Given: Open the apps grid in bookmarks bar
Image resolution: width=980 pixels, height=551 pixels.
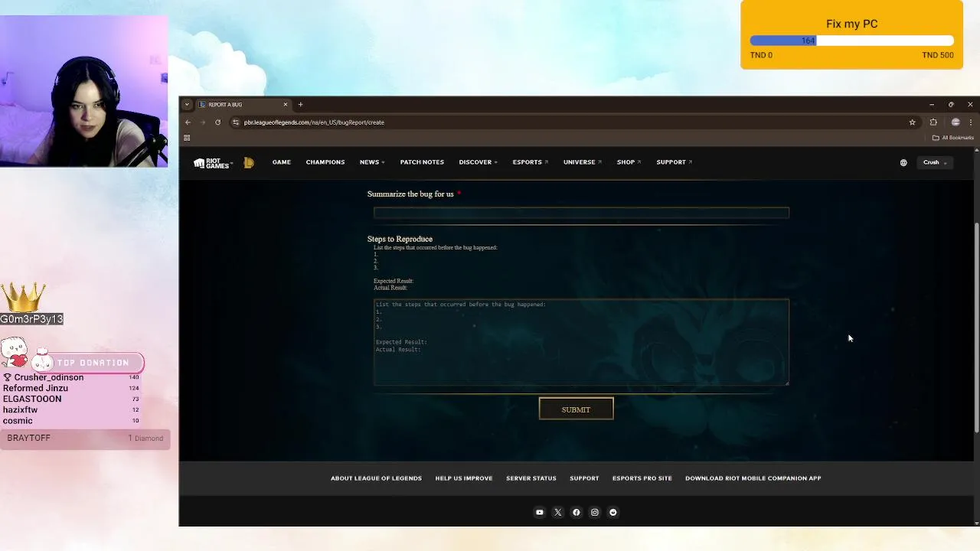Looking at the screenshot, I should pyautogui.click(x=187, y=138).
